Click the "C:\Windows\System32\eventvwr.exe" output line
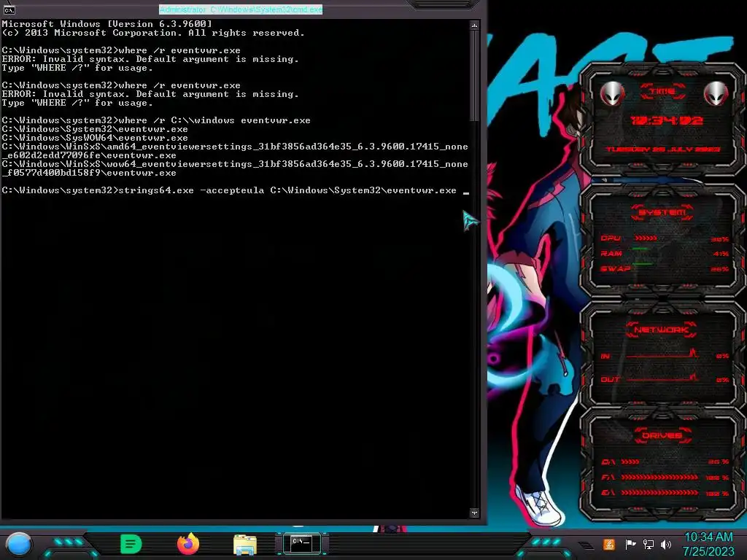Image resolution: width=747 pixels, height=560 pixels. click(95, 129)
